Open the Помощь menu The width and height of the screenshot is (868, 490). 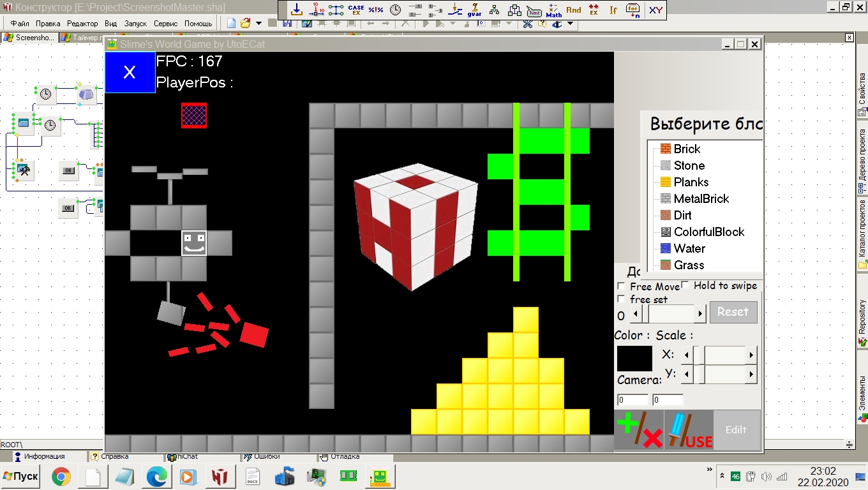click(198, 24)
